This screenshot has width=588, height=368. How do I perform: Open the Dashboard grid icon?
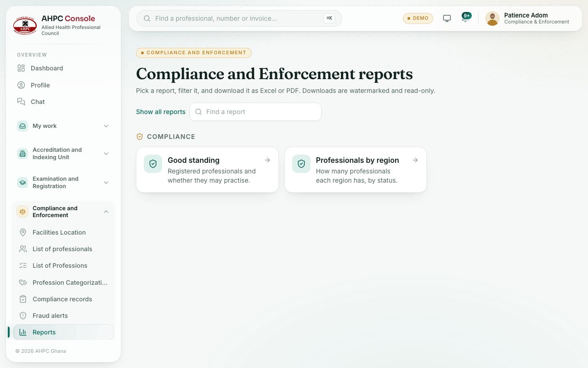coord(21,68)
